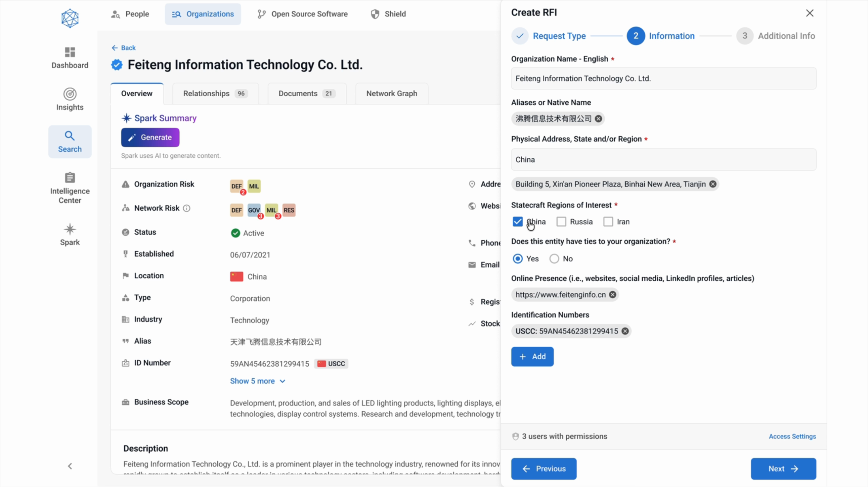Launch Spark from the sidebar
Viewport: 868px width, 487px height.
click(70, 235)
